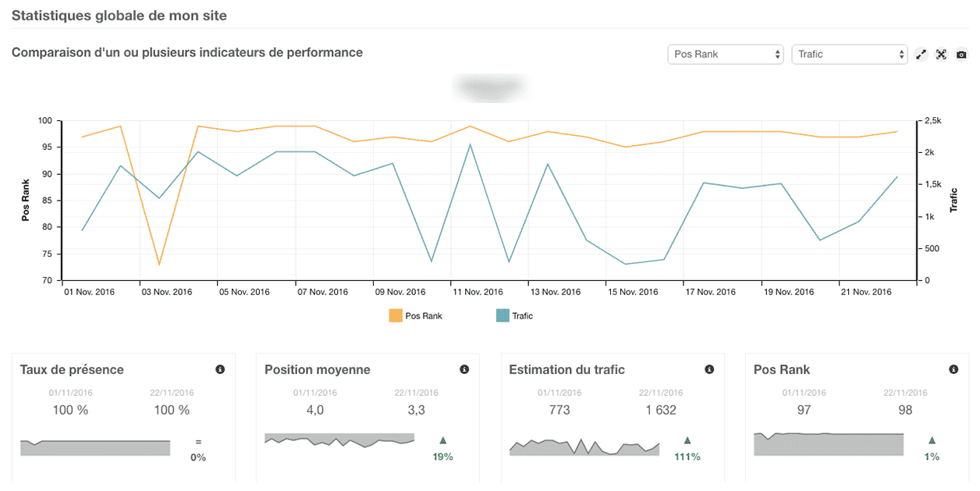Click the 11 Nov. 2016 axis label
The width and height of the screenshot is (980, 491).
pos(478,292)
